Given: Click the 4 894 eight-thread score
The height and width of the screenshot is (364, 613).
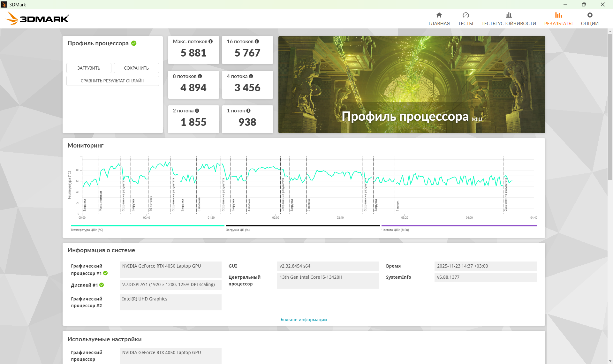Looking at the screenshot, I should 193,88.
